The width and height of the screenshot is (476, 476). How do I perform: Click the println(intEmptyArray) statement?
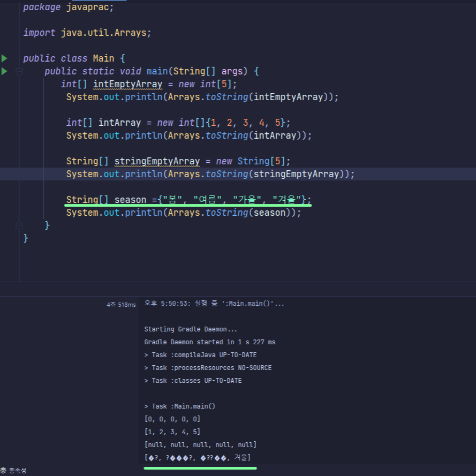[x=202, y=97]
